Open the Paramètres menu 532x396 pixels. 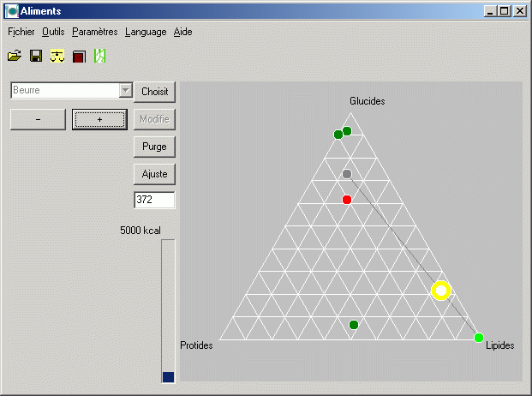pyautogui.click(x=95, y=32)
